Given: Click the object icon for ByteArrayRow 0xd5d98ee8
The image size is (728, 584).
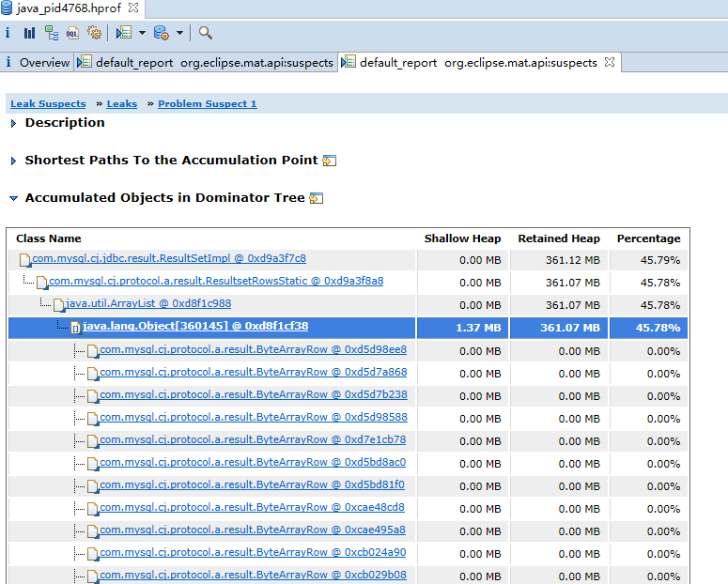Looking at the screenshot, I should [93, 351].
